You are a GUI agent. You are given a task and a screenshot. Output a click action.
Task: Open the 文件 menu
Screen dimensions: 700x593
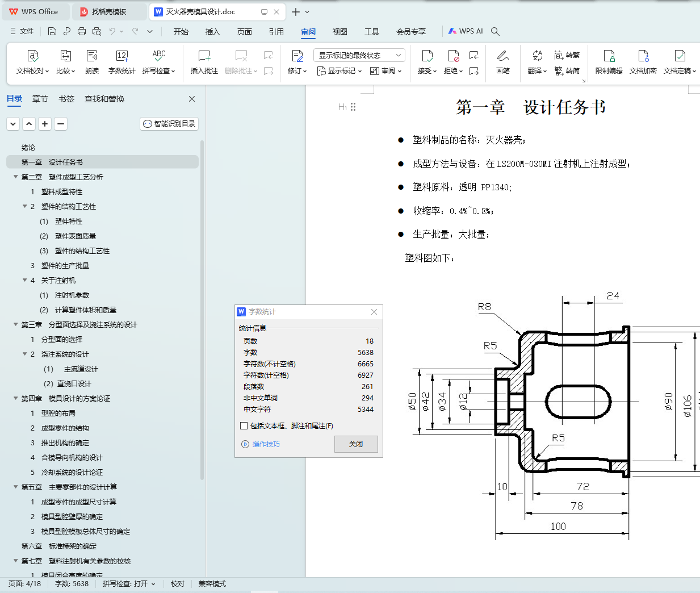click(22, 31)
